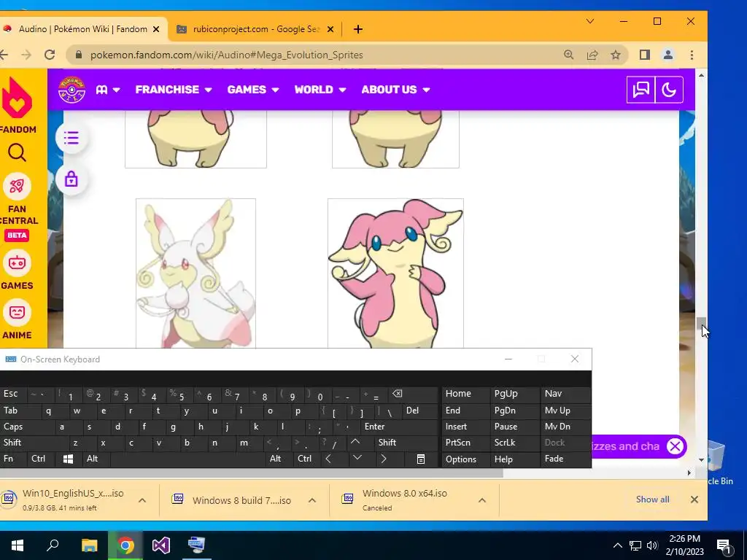This screenshot has width=747, height=560.
Task: Open Chrome three-dot menu
Action: [x=692, y=55]
